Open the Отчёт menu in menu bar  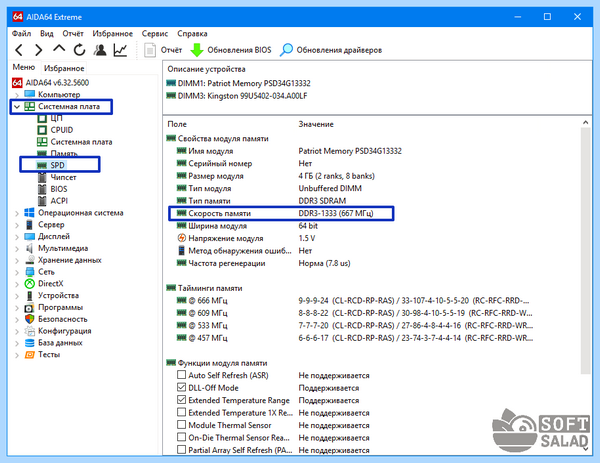pyautogui.click(x=73, y=34)
